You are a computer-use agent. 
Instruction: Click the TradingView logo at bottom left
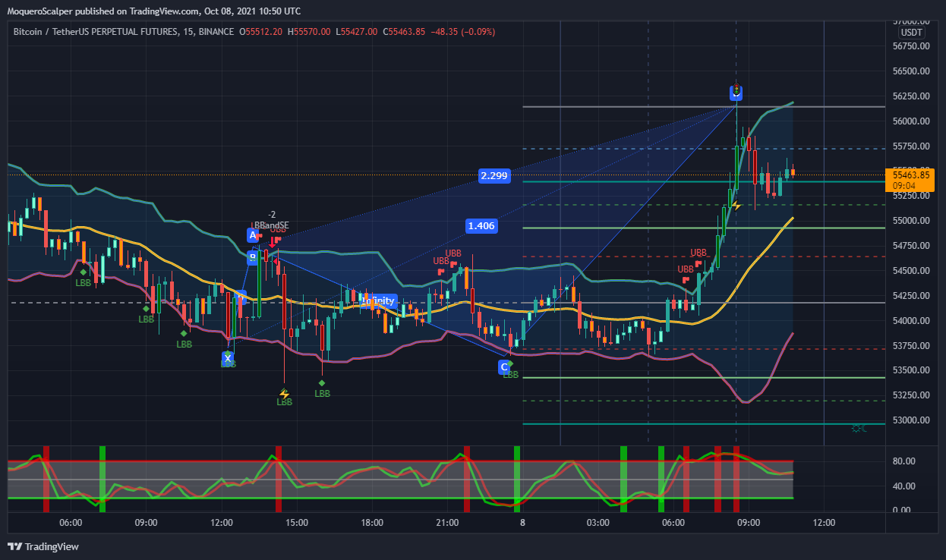(43, 546)
